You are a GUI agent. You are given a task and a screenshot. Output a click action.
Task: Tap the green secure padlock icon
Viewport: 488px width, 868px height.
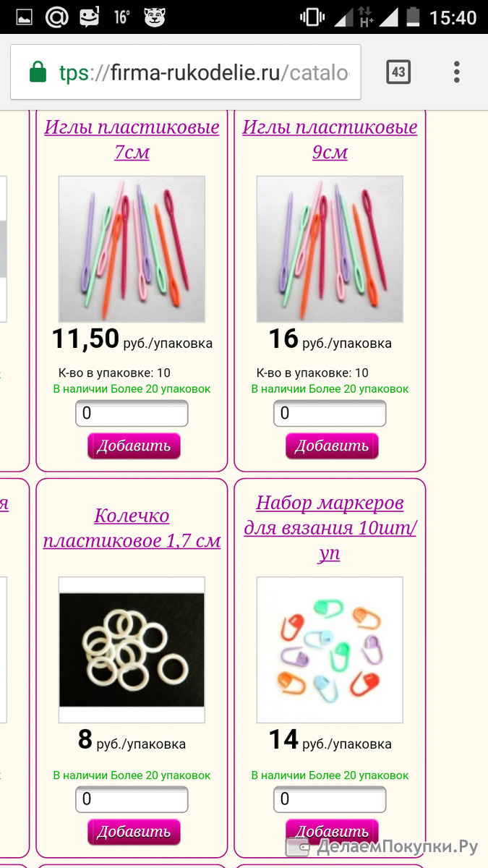[x=37, y=72]
